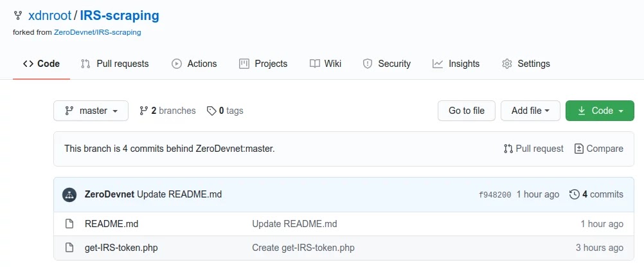Image resolution: width=644 pixels, height=267 pixels.
Task: Open ZeroDevnet author name in commit header
Action: (x=109, y=194)
